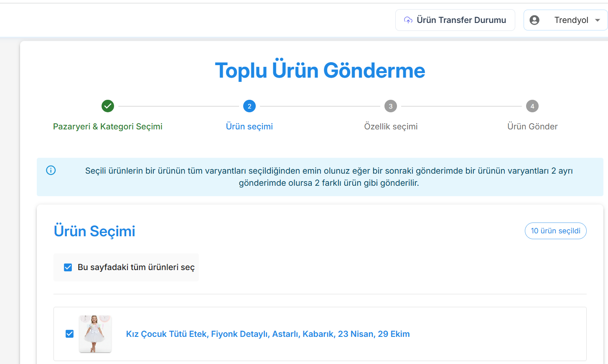Viewport: 608px width, 364px height.
Task: Click the 10 ürün seçildi badge
Action: 555,231
